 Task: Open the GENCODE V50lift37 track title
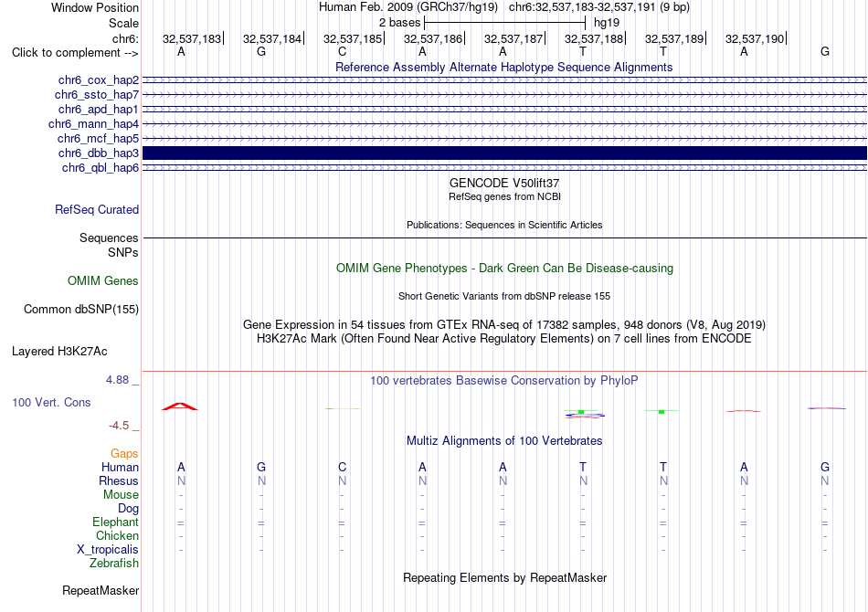[x=504, y=184]
